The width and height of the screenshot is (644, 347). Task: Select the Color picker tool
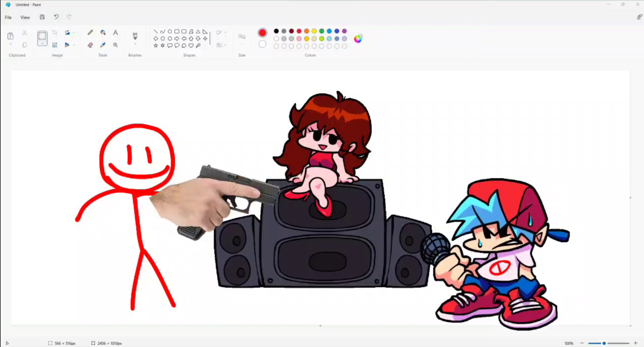pos(103,45)
